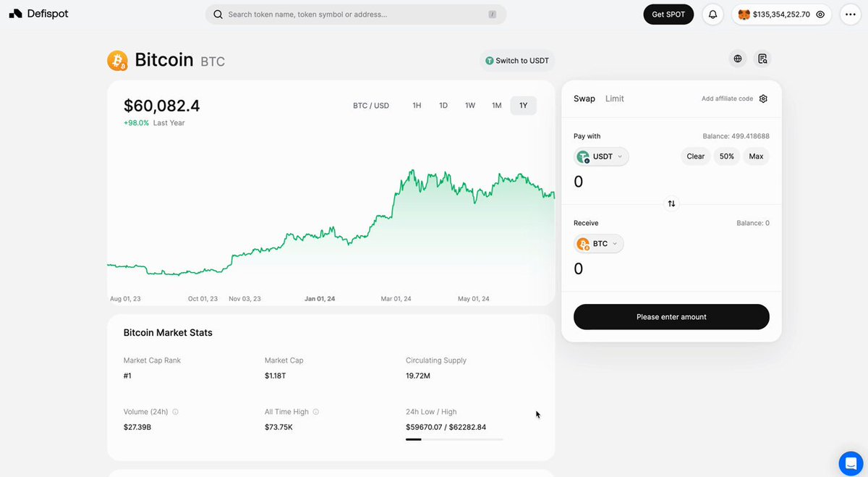Open the three-dots more menu

851,14
